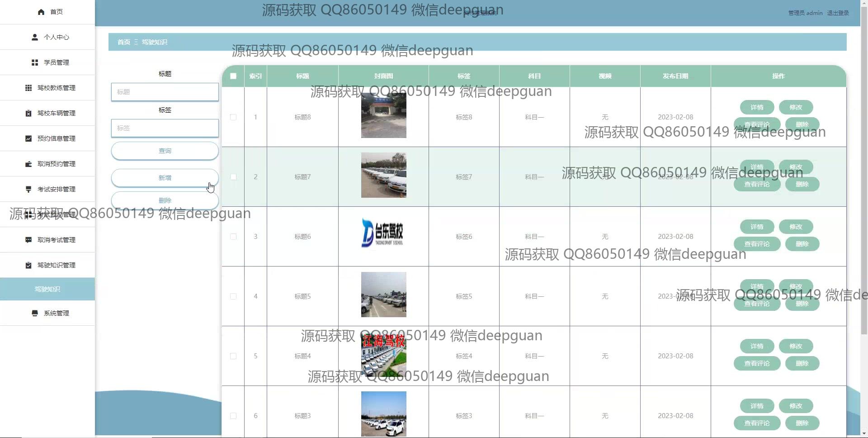This screenshot has height=438, width=868.
Task: Click 修改 for row 标题6
Action: tap(796, 227)
